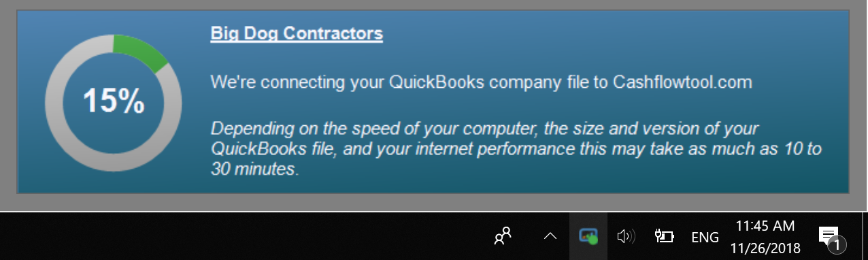Image resolution: width=868 pixels, height=260 pixels.
Task: Click the Cashflowtool connector tray icon
Action: point(588,236)
